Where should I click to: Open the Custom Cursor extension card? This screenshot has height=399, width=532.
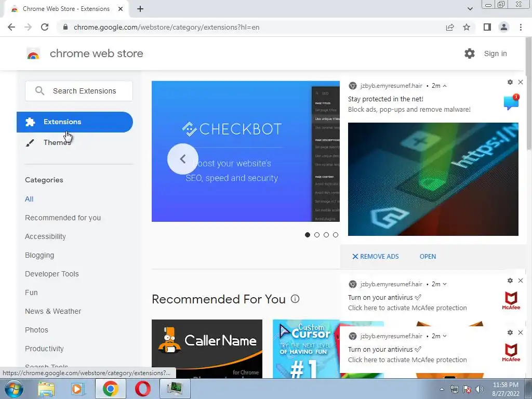pos(306,349)
